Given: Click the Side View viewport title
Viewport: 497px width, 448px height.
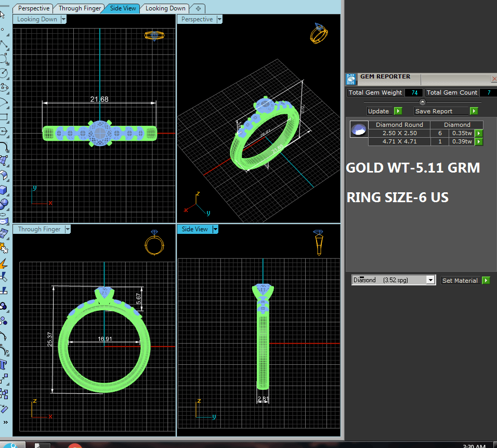Looking at the screenshot, I should coord(194,229).
